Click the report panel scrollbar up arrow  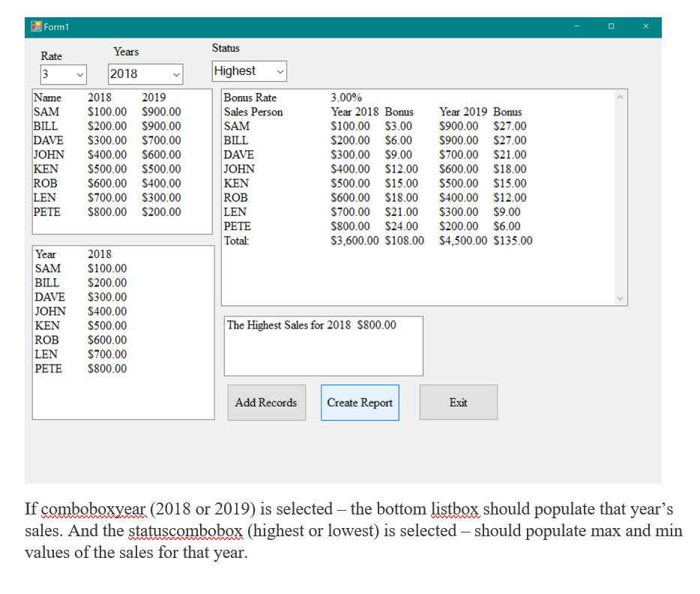click(x=621, y=96)
